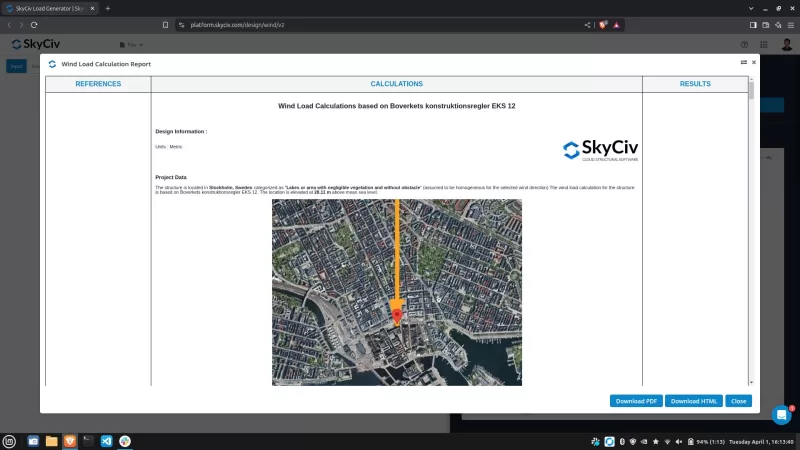The image size is (800, 450).
Task: Click the Download HTML button
Action: (694, 401)
